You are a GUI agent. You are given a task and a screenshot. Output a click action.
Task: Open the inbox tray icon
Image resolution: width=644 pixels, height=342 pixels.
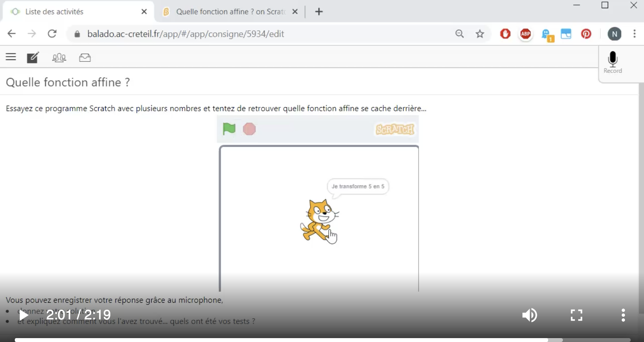pyautogui.click(x=85, y=58)
